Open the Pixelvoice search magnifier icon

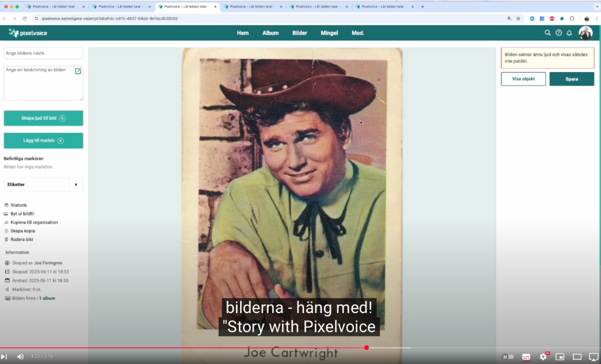(x=548, y=33)
